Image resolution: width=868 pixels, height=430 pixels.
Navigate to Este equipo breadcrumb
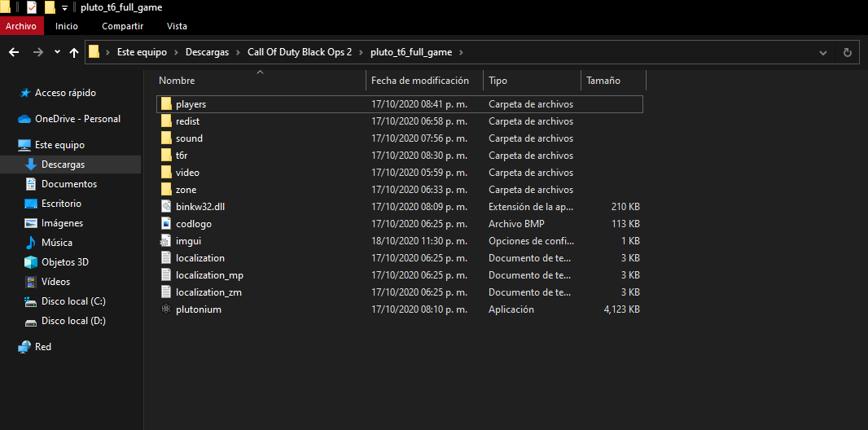tap(142, 53)
